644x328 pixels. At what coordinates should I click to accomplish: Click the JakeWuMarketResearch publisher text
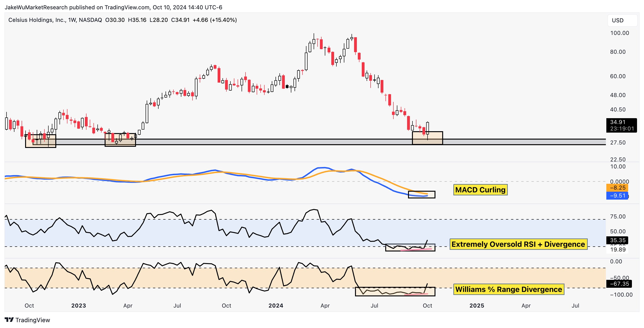click(x=36, y=7)
